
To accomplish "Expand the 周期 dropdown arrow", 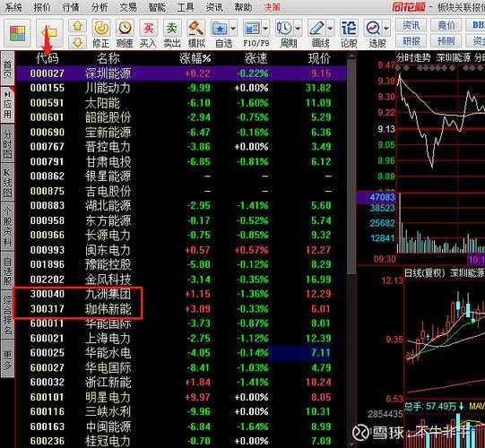I will click(x=298, y=29).
